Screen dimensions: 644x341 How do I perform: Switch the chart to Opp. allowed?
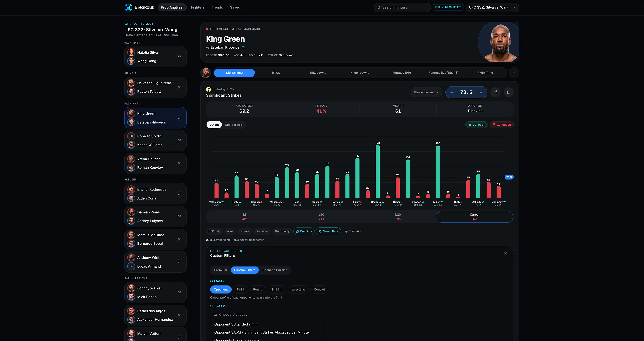point(233,125)
